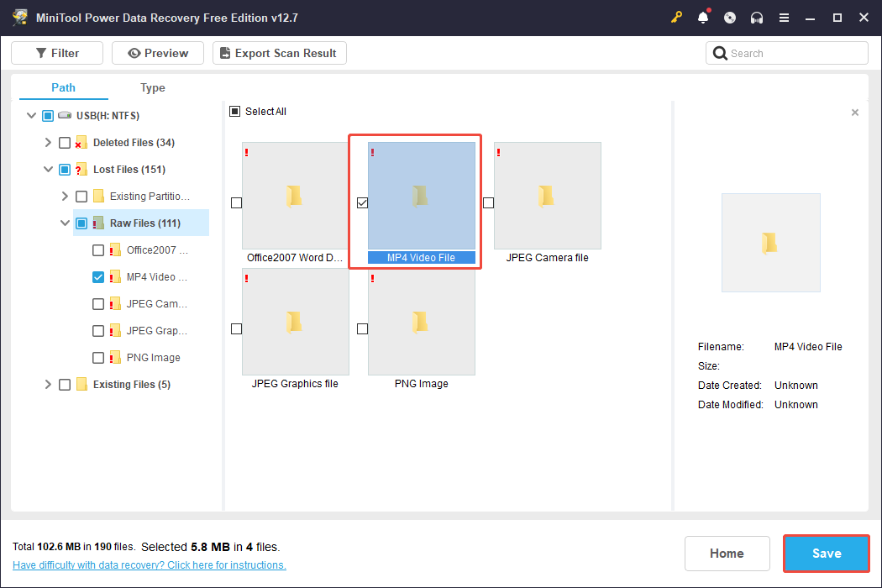The image size is (882, 588).
Task: Click the Lost Files folder icon
Action: [x=81, y=170]
